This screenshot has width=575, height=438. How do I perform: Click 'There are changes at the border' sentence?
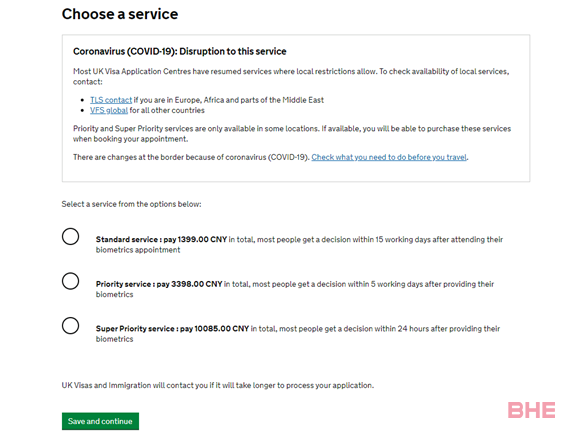point(271,157)
